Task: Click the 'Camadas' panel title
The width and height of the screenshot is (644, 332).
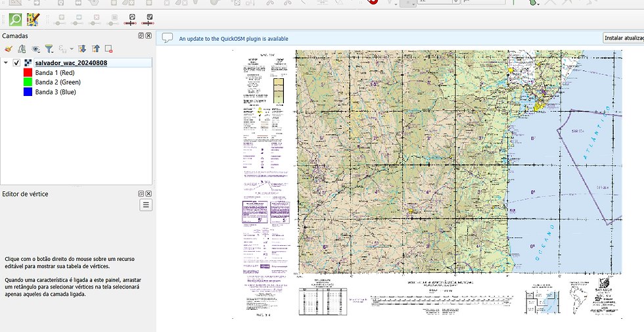Action: (x=15, y=36)
